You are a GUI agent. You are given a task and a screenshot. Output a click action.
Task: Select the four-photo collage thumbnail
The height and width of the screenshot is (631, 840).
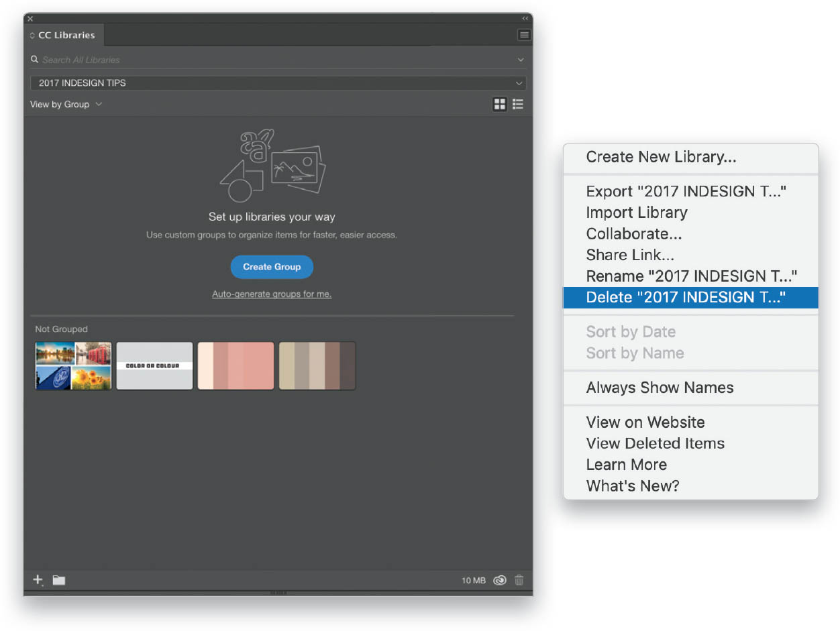(73, 365)
